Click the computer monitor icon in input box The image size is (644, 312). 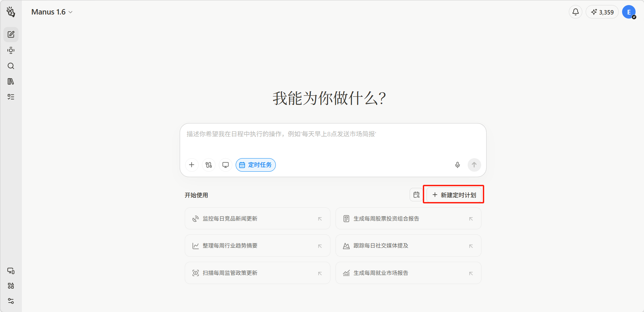pos(226,165)
